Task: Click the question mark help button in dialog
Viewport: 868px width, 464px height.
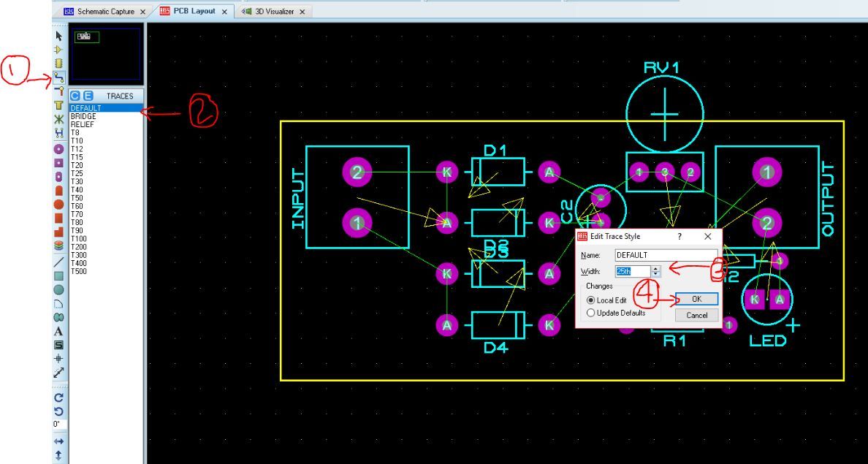Action: tap(679, 237)
